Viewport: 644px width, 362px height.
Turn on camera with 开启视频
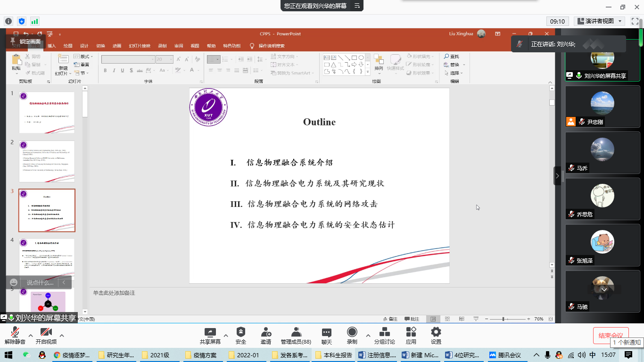46,335
